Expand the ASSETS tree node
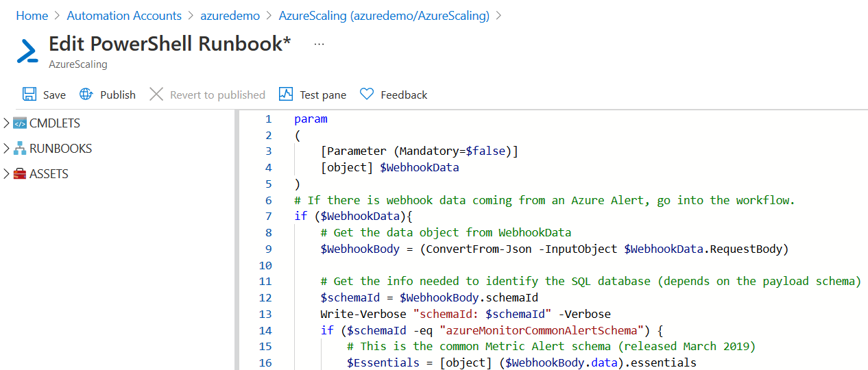 coord(7,174)
